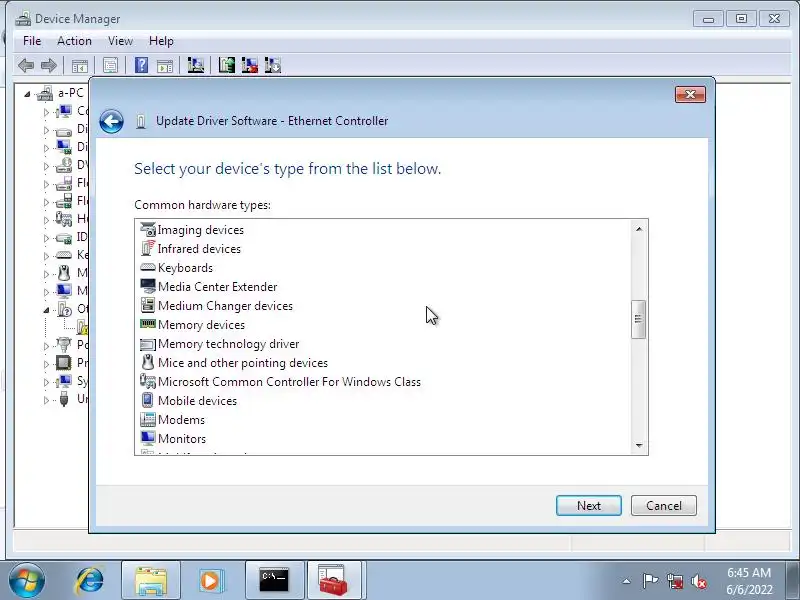Collapse the a-PC root tree node
The height and width of the screenshot is (600, 800).
[27, 94]
